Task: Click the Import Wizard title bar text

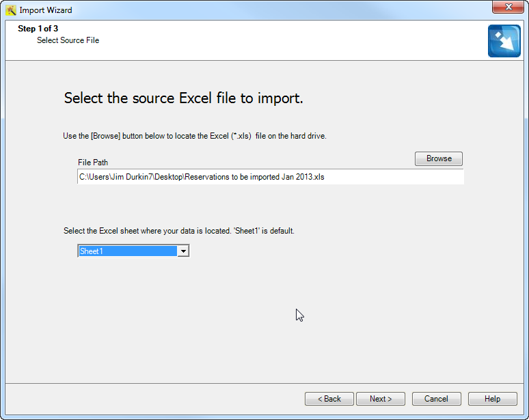Action: tap(46, 10)
